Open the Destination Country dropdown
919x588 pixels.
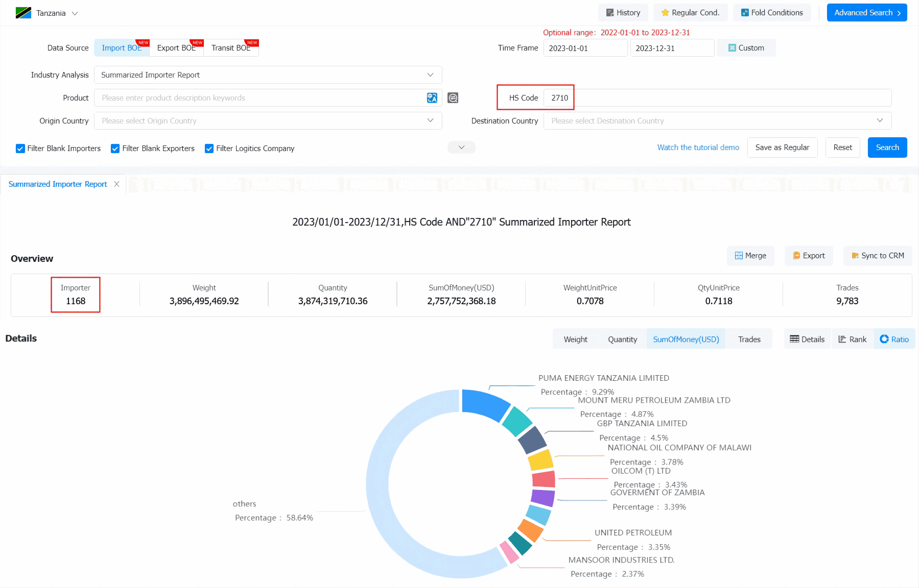point(717,120)
